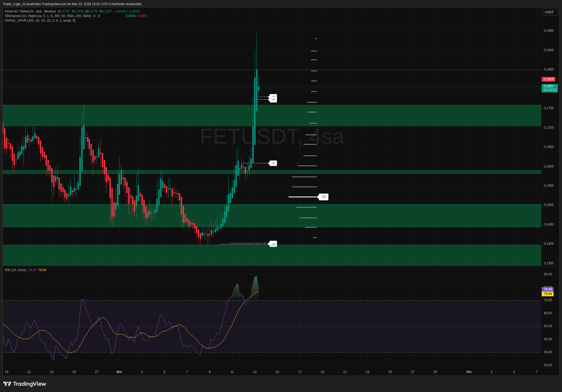
Task: Click 90,00 on the RSI scale
Action: [x=548, y=274]
